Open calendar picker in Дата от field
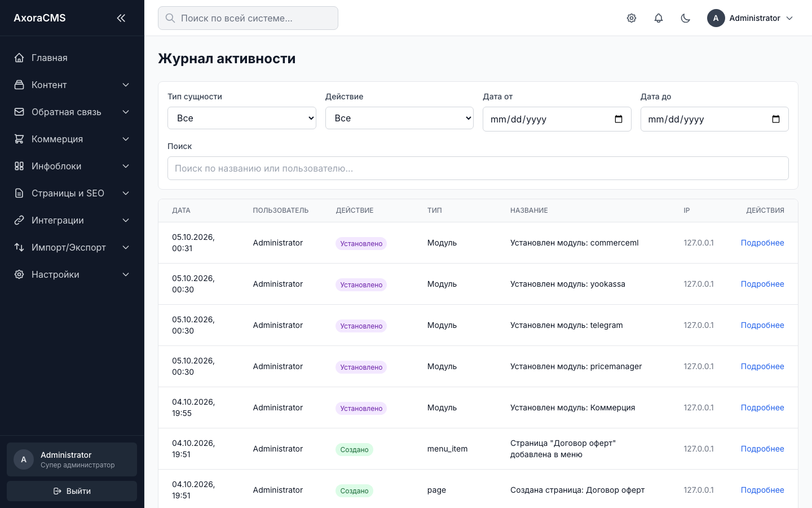812x508 pixels. point(619,119)
